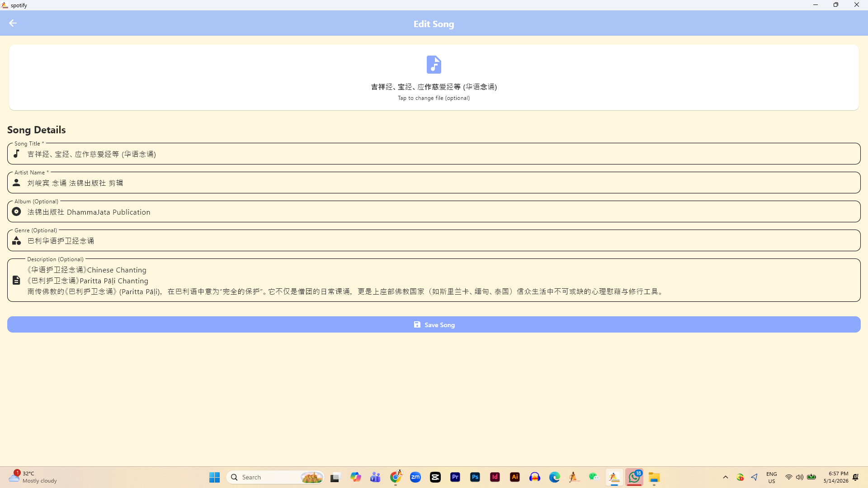Click the shapes icon in the Genre field
The image size is (868, 488).
17,240
